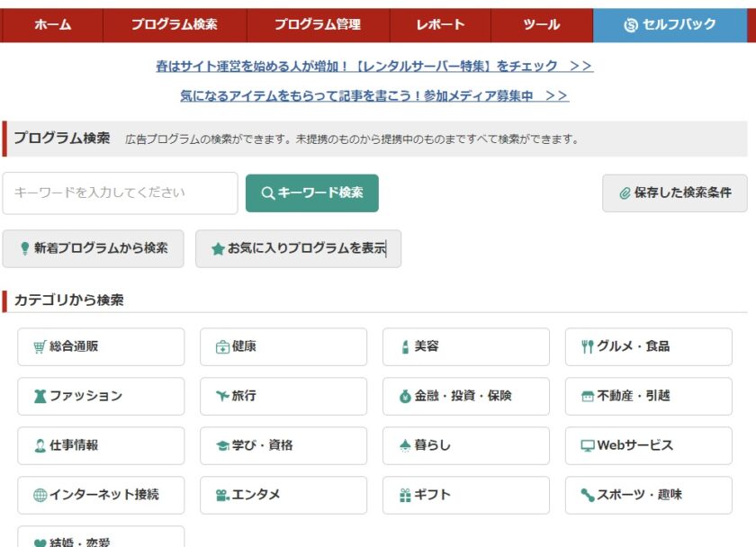The height and width of the screenshot is (547, 756).
Task: Click the medical kit icon for 健康
Action: coord(222,347)
